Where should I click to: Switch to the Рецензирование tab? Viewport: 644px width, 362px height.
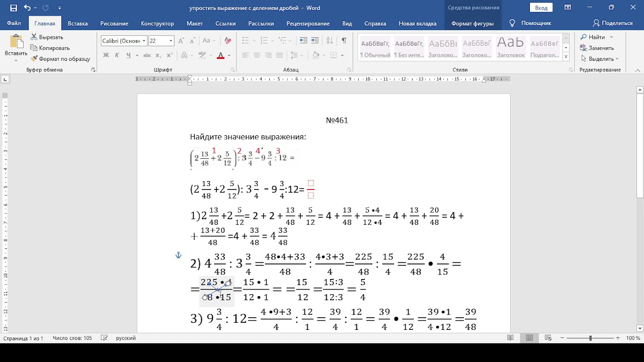308,23
